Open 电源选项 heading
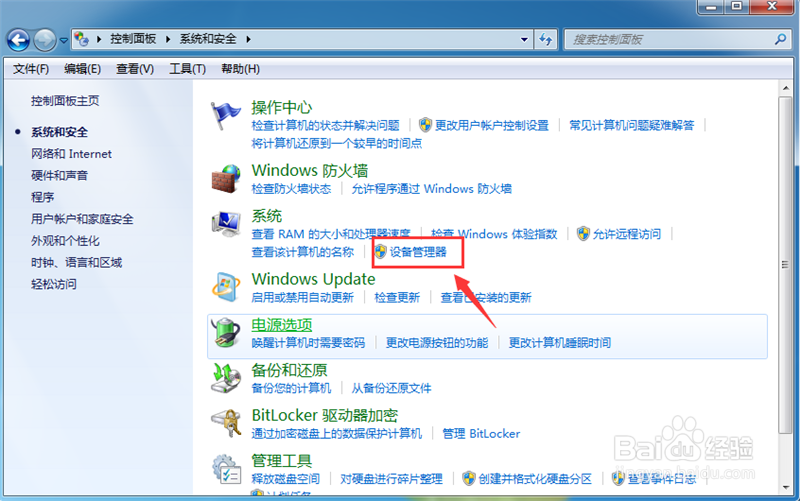 (x=282, y=325)
